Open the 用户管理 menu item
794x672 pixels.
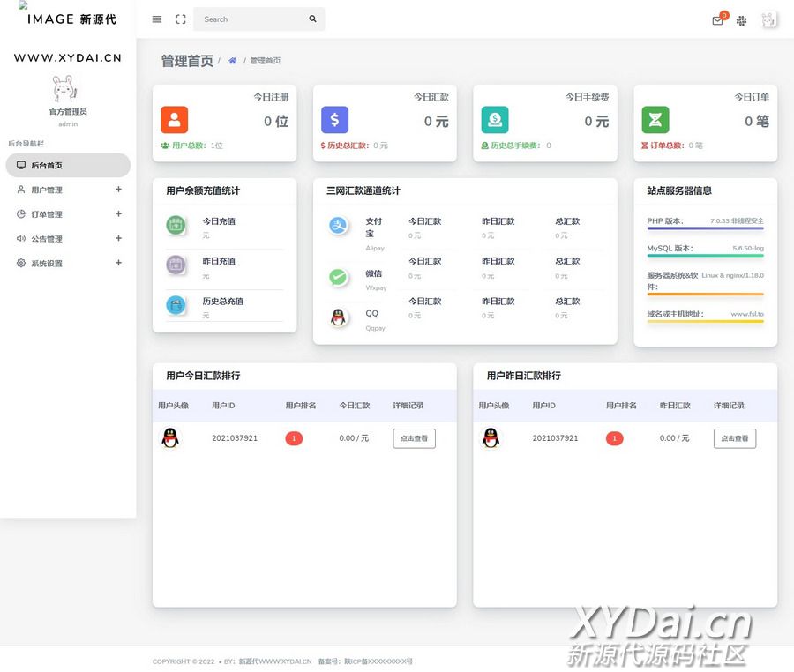pyautogui.click(x=68, y=190)
